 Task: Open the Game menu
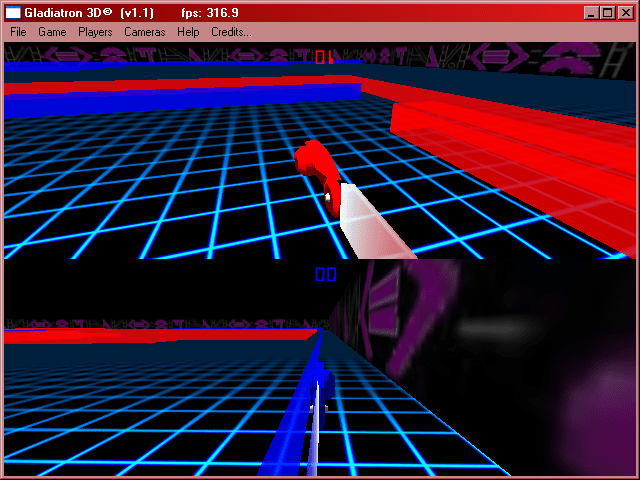(x=52, y=32)
